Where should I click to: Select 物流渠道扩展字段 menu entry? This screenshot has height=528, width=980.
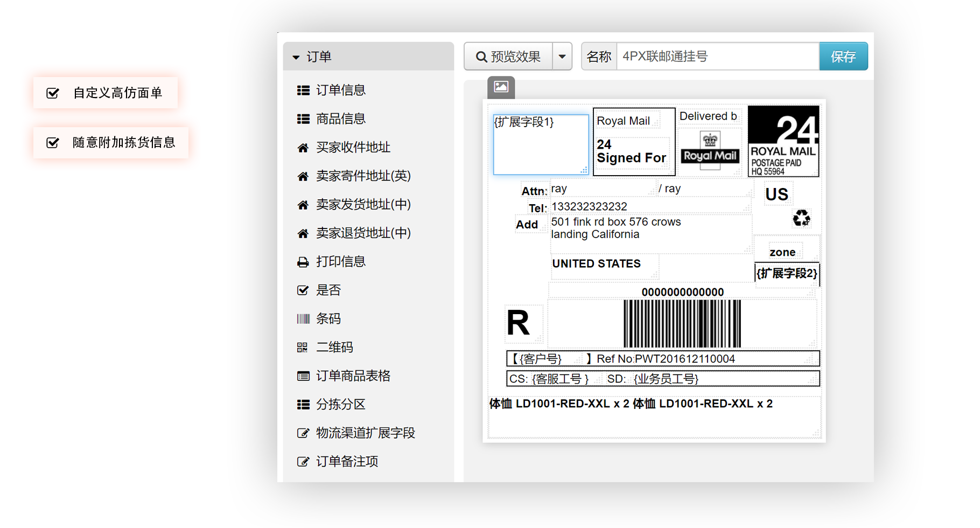pos(366,433)
